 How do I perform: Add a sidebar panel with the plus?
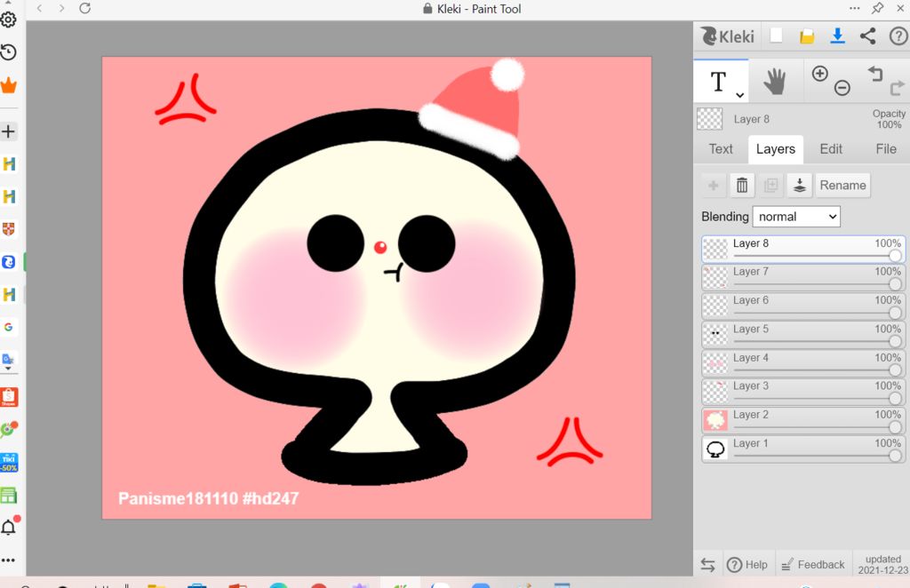8,131
